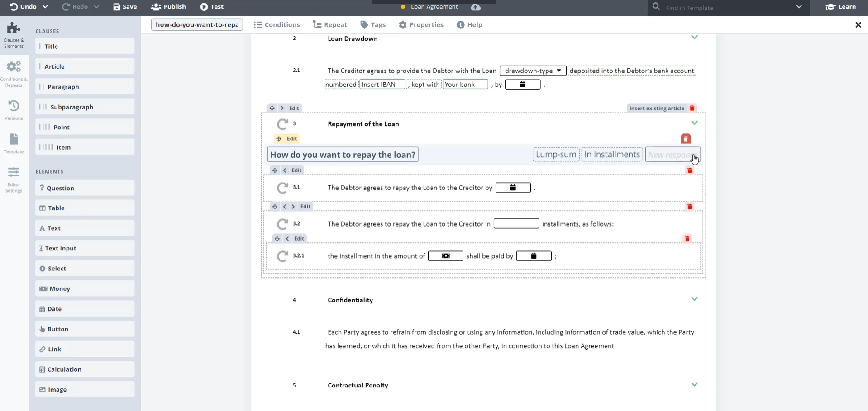The image size is (868, 411).
Task: Open the Clauses & Elements sidebar panel
Action: (x=14, y=35)
